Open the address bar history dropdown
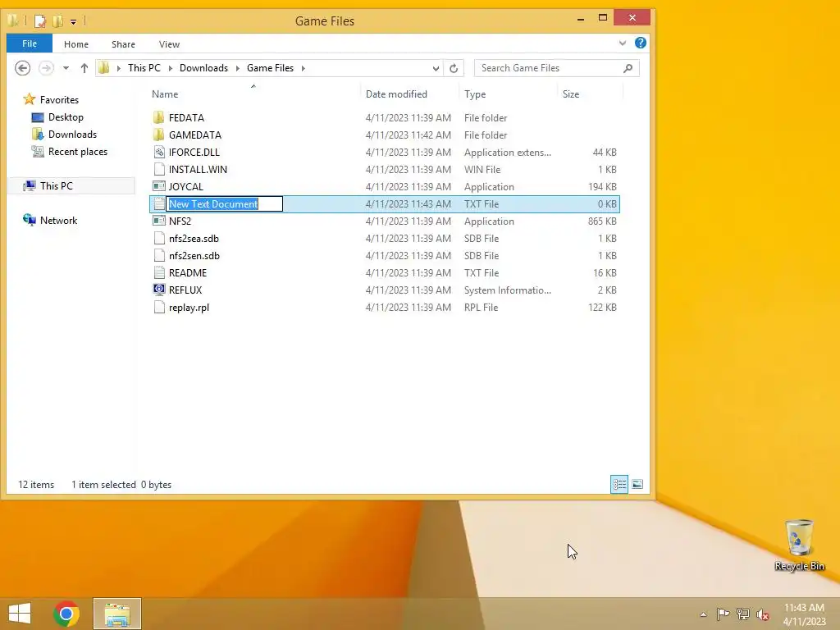Viewport: 840px width, 630px height. pyautogui.click(x=436, y=68)
